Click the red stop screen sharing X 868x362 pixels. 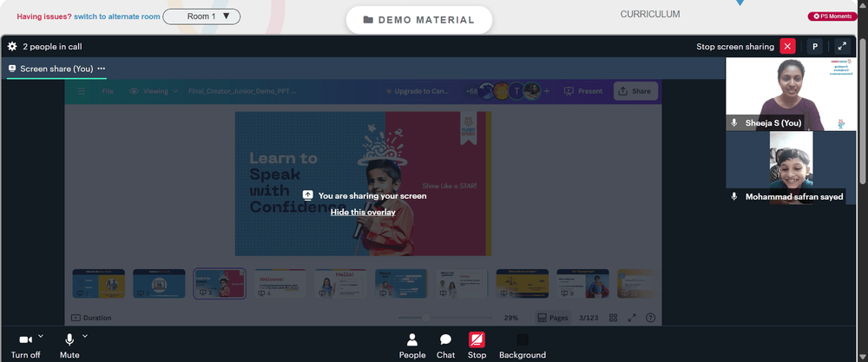tap(787, 47)
